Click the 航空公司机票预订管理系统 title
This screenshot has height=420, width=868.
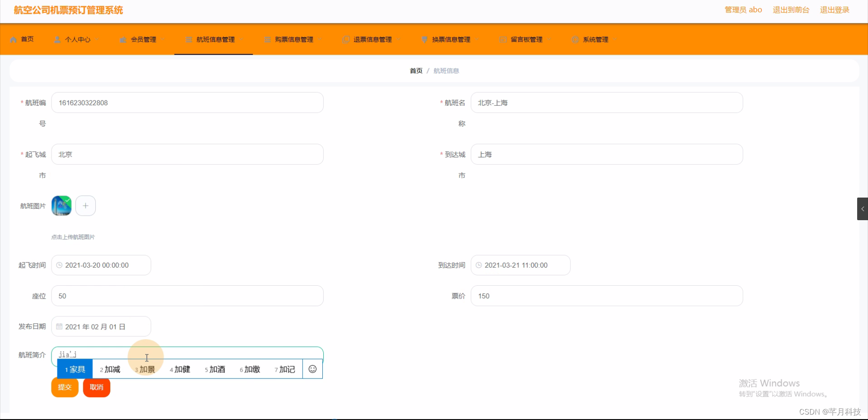pos(68,10)
